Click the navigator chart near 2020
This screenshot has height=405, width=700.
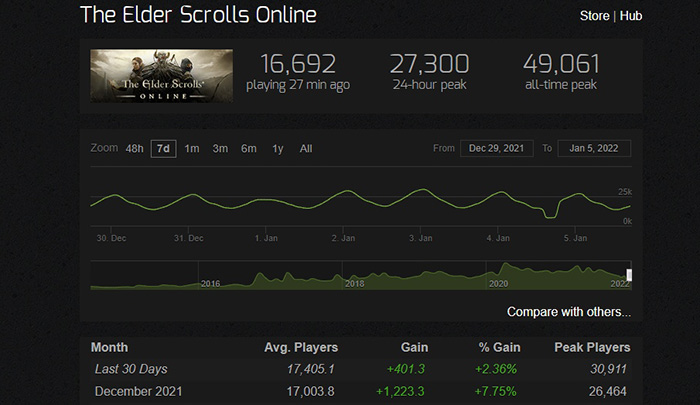point(498,284)
